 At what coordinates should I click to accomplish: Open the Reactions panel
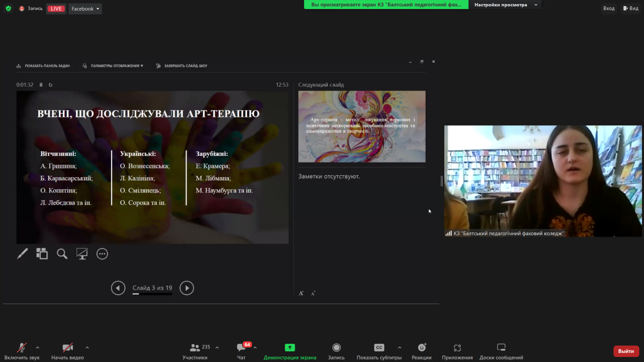coord(421,351)
